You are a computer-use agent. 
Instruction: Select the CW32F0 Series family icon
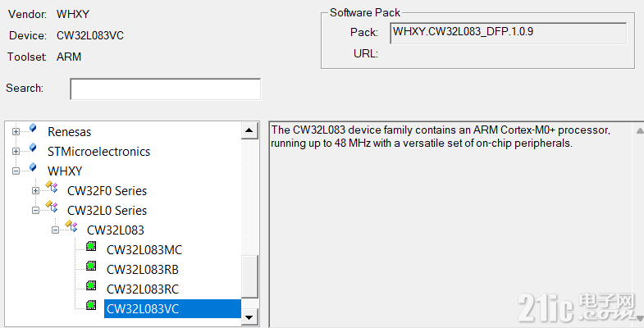(x=52, y=187)
